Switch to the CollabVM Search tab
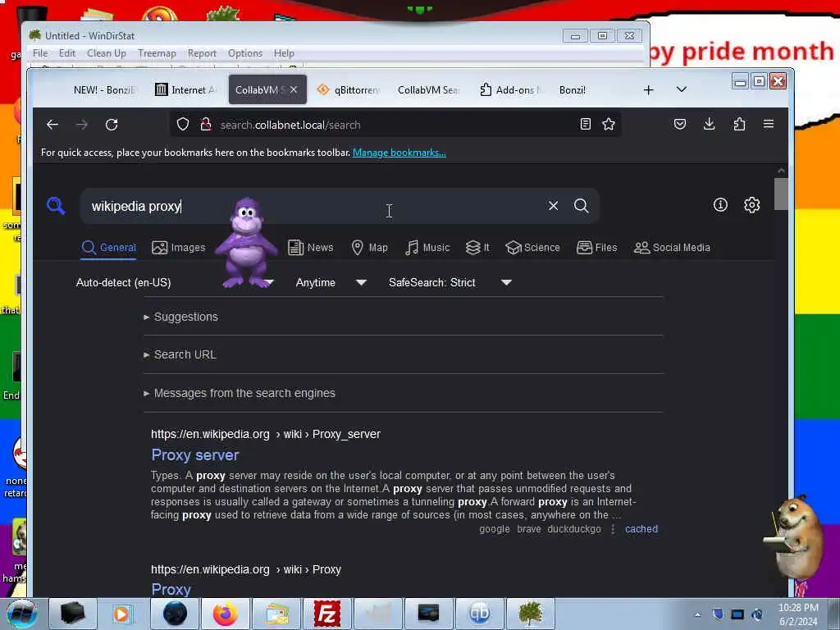840x630 pixels. pyautogui.click(x=428, y=90)
